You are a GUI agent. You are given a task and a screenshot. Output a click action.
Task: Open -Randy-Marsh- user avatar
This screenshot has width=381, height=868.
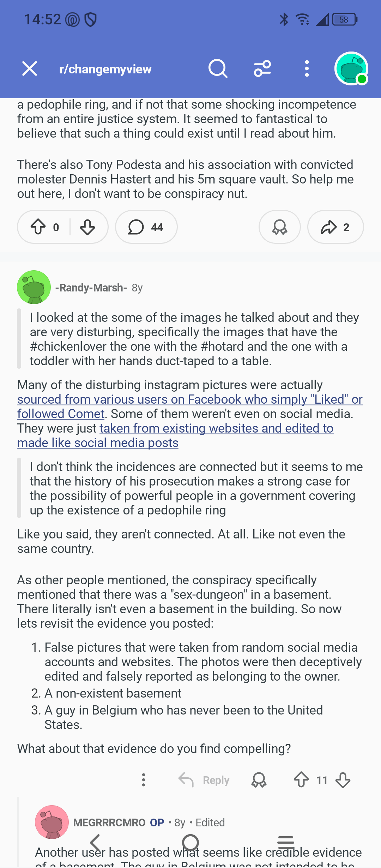(34, 288)
